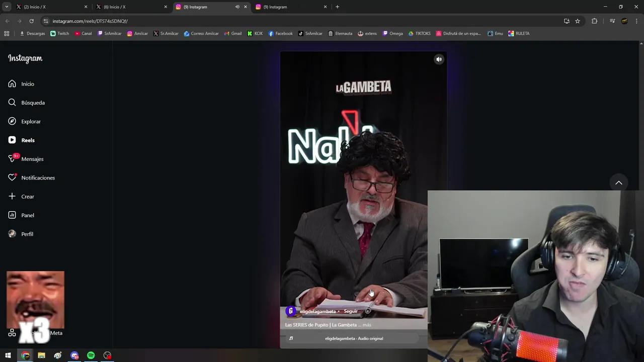This screenshot has width=644, height=362.
Task: Go to Instagram Inicio home
Action: coord(21,84)
